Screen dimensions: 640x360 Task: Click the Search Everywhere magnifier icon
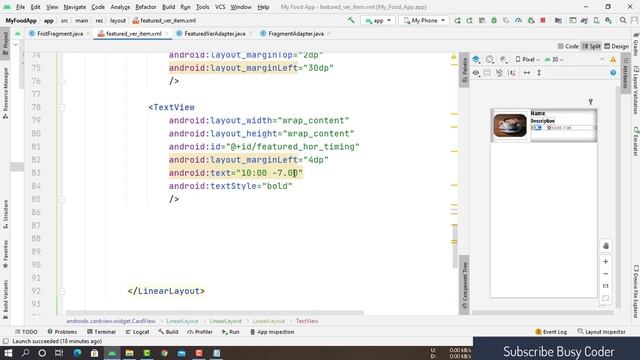(x=623, y=20)
